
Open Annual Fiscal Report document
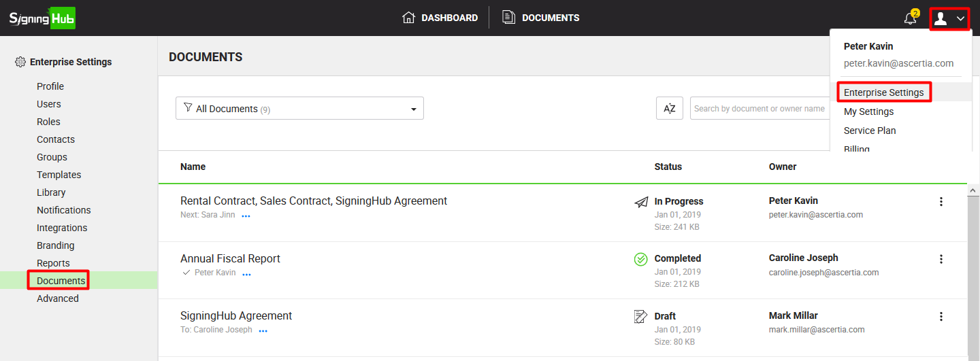(230, 259)
